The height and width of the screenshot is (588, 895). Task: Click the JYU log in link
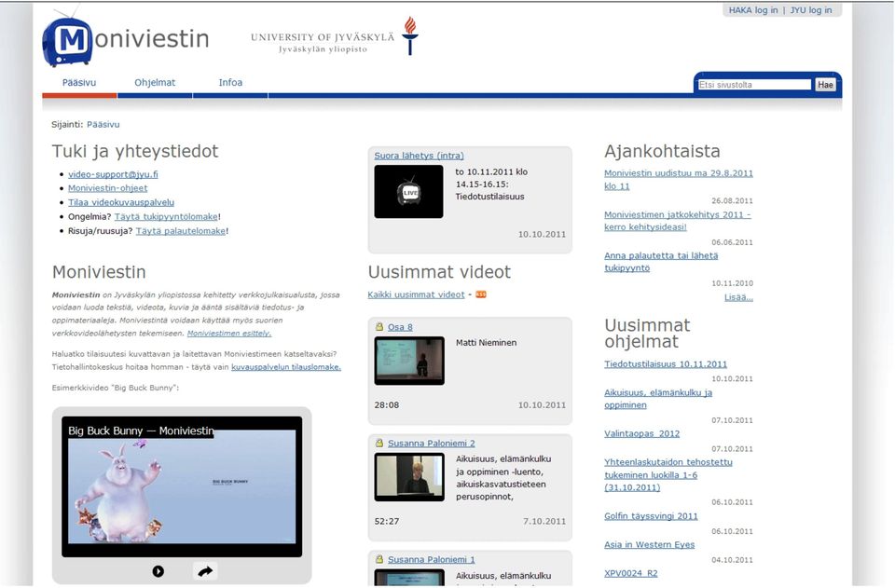810,10
